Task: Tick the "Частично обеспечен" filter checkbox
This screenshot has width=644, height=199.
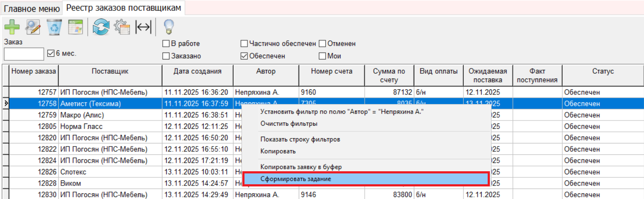Action: click(x=244, y=44)
